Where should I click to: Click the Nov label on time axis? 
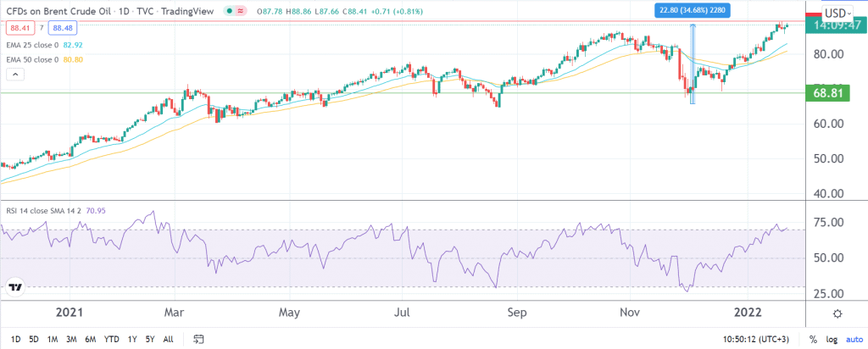point(630,313)
